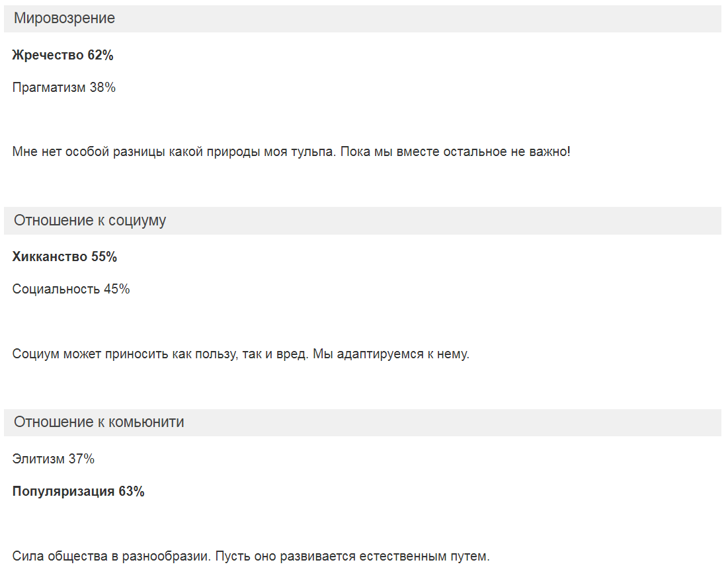Viewport: 728px width, 585px height.
Task: Click the 55% value beside Хикканство
Action: [104, 256]
